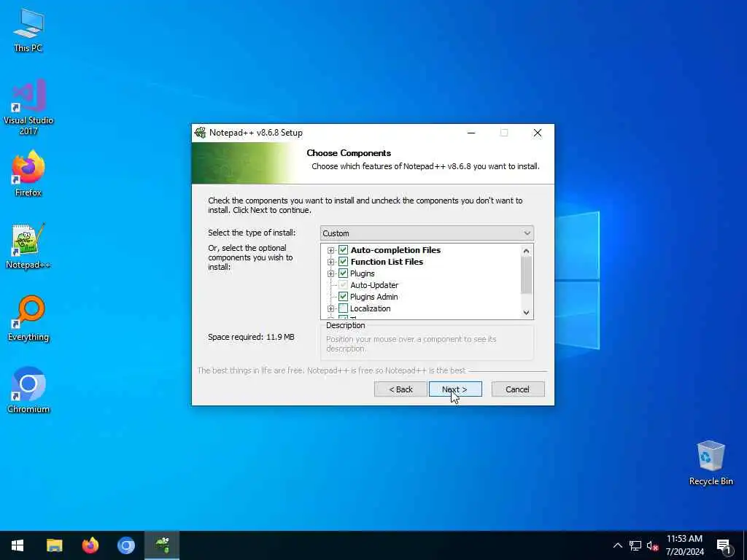Cancel the Notepad++ setup
747x560 pixels.
point(518,389)
